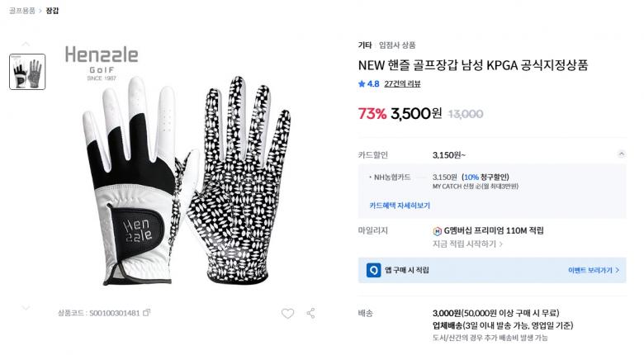This screenshot has height=355, width=644.
Task: View 카드혜택 자세히보기 card benefit details
Action: pos(400,205)
